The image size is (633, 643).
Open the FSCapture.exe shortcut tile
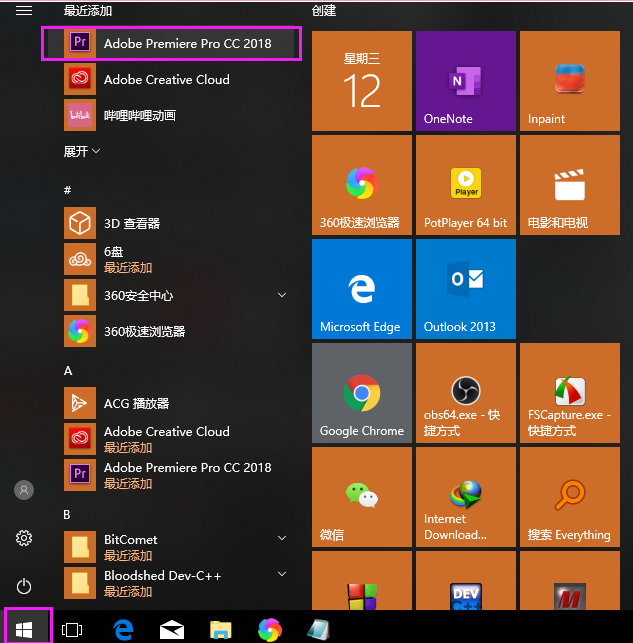(x=570, y=393)
